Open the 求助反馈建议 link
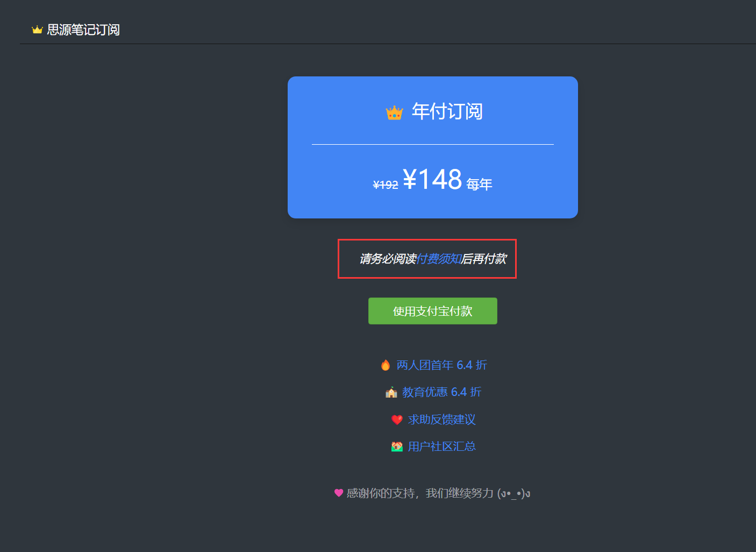 [442, 420]
